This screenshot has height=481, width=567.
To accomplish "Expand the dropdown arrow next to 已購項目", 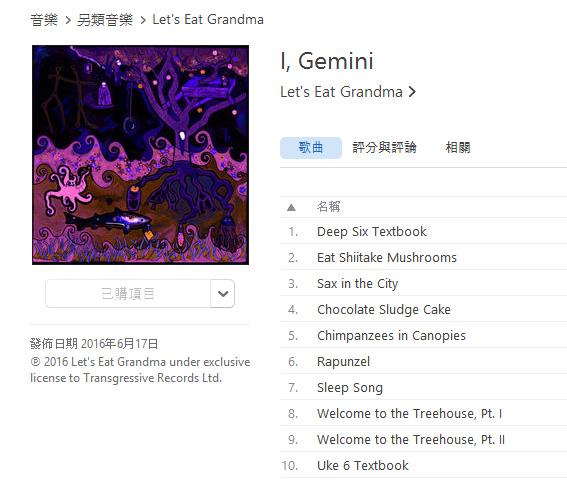I will coord(223,294).
